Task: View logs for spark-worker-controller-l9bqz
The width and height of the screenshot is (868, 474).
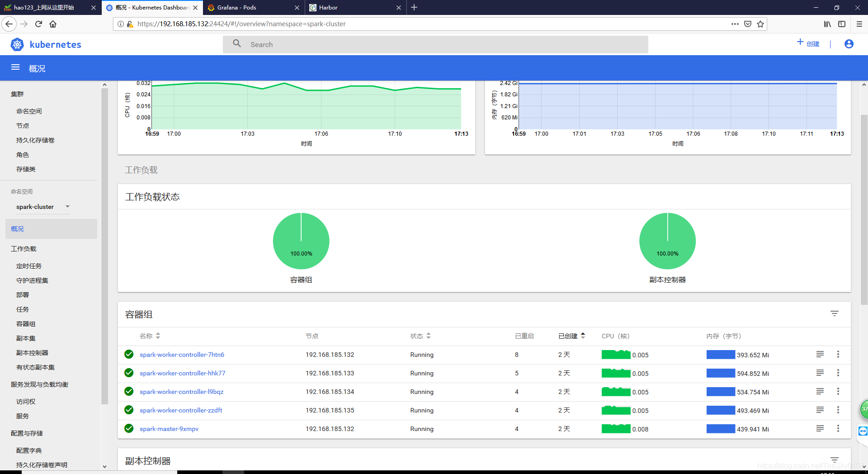Action: (x=820, y=391)
